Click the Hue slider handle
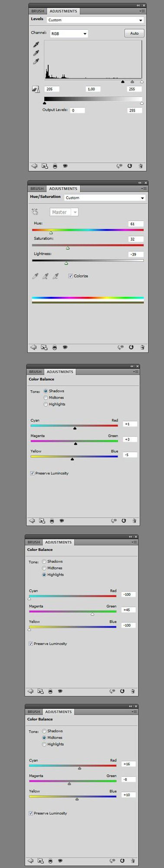The height and width of the screenshot is (868, 164). point(51,233)
